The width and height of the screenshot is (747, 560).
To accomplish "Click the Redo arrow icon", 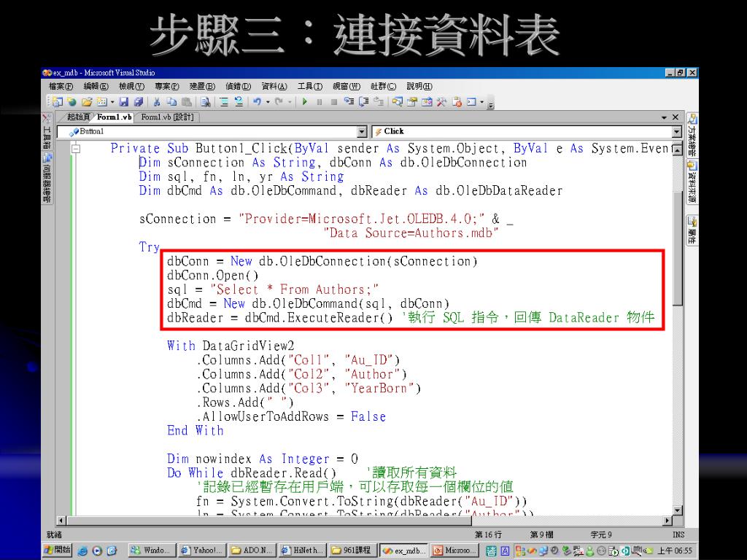I will [x=279, y=101].
